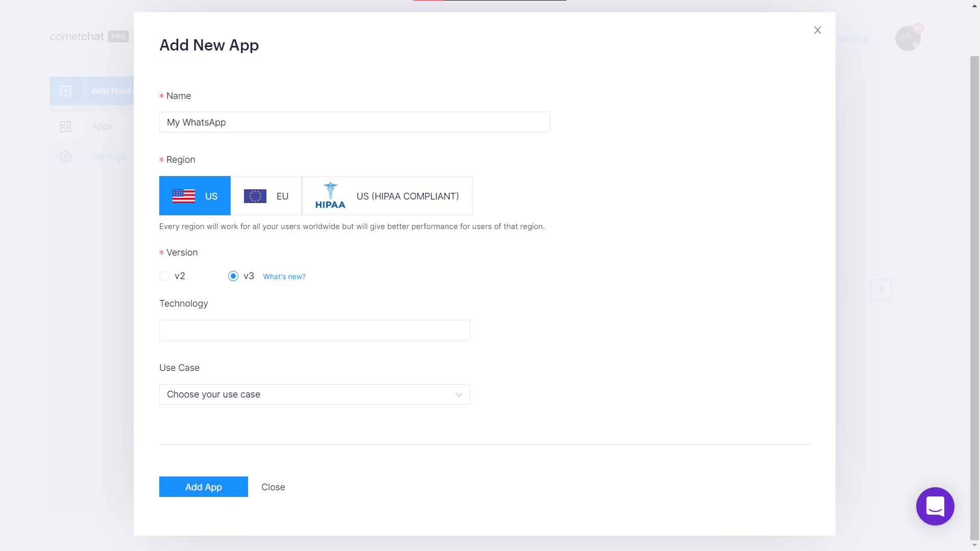Select version v2 radio button
980x551 pixels.
(x=164, y=276)
